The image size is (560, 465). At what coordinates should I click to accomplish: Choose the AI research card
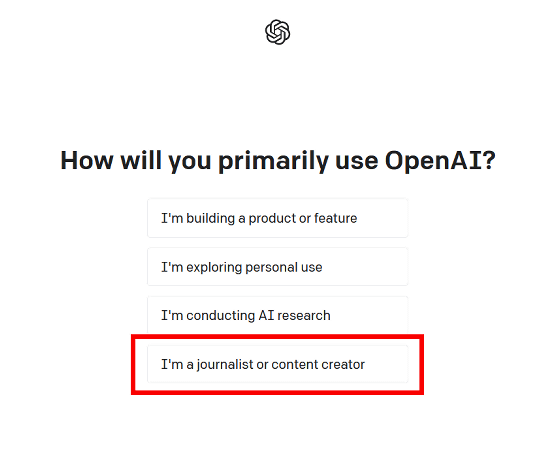point(278,315)
